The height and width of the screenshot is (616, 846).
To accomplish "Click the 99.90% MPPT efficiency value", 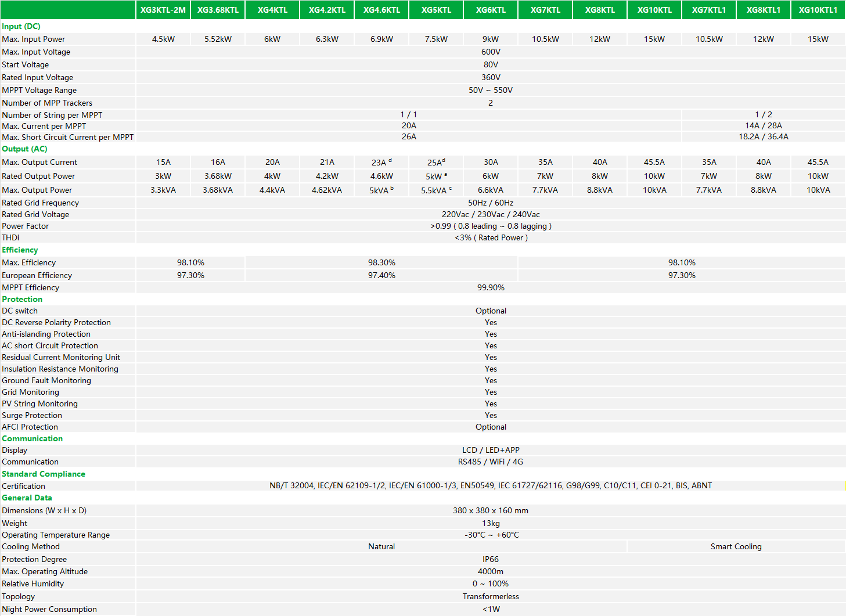I will pyautogui.click(x=491, y=287).
